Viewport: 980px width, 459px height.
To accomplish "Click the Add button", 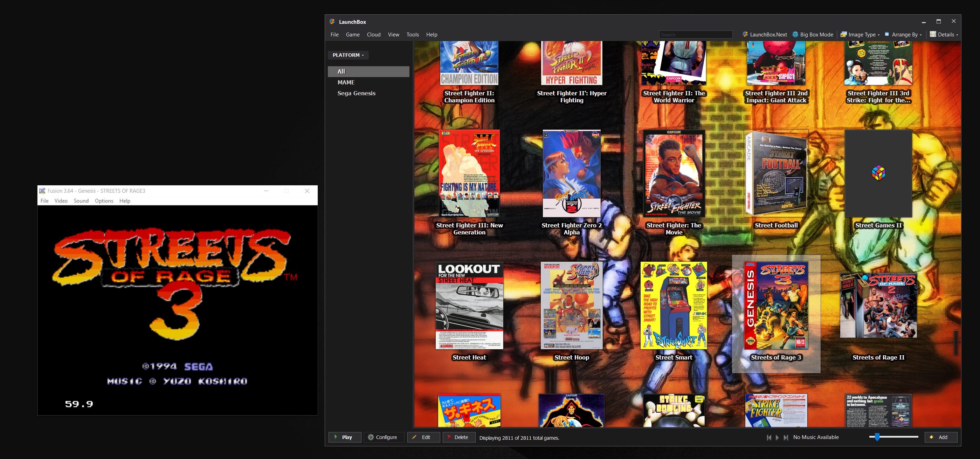I will click(x=940, y=437).
